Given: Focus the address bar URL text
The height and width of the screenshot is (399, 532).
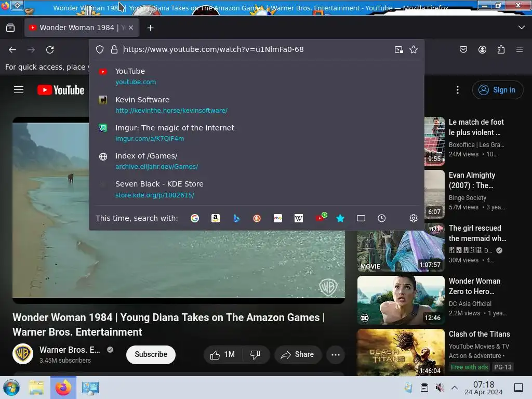Looking at the screenshot, I should point(214,49).
